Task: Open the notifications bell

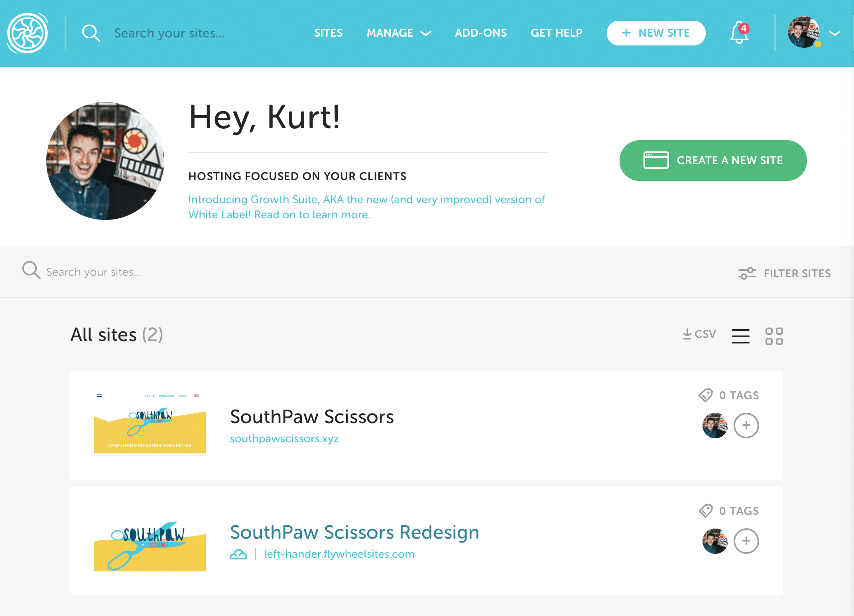Action: [x=739, y=33]
